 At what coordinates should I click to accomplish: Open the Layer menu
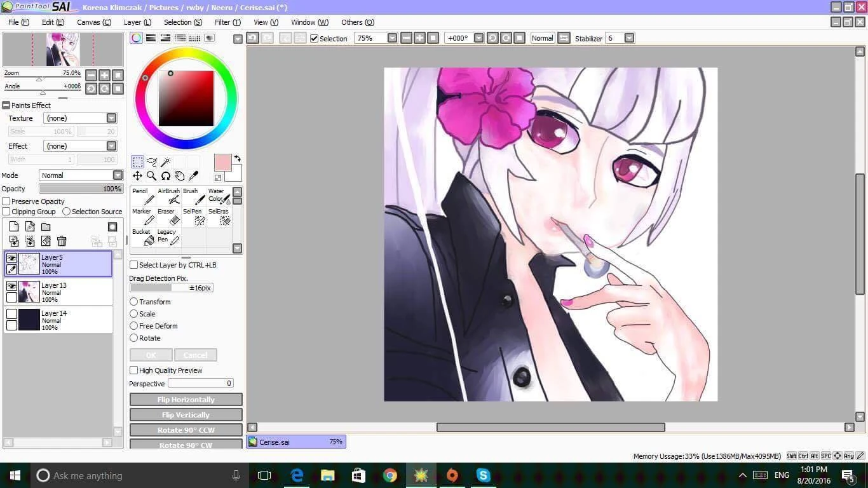click(x=137, y=22)
